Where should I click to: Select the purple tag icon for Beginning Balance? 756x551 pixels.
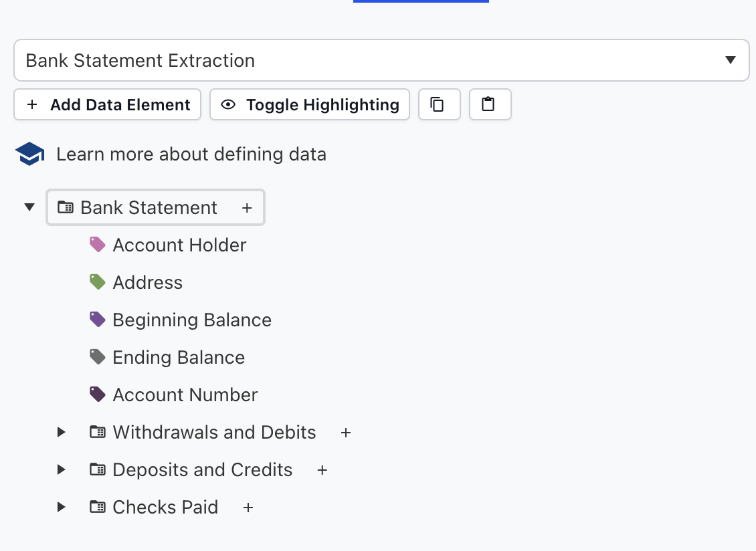click(x=97, y=319)
